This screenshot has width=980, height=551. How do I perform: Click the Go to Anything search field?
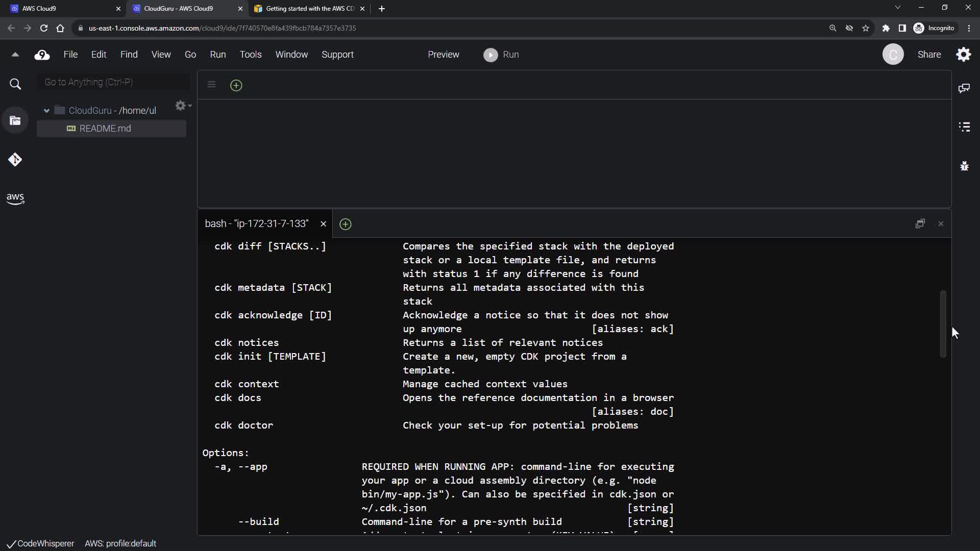(x=113, y=82)
